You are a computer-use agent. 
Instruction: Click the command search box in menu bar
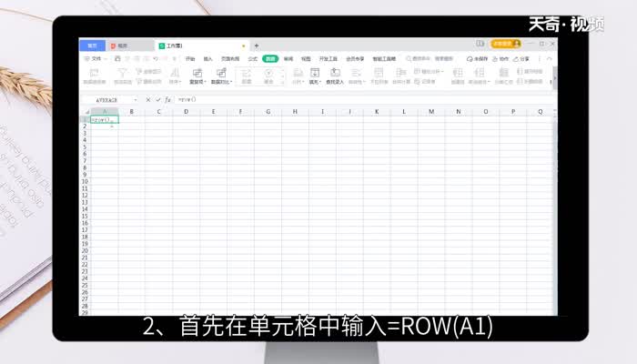(430, 59)
